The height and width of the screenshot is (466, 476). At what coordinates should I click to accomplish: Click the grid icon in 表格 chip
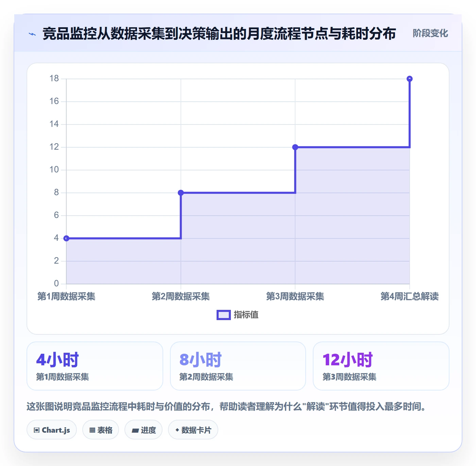click(92, 430)
